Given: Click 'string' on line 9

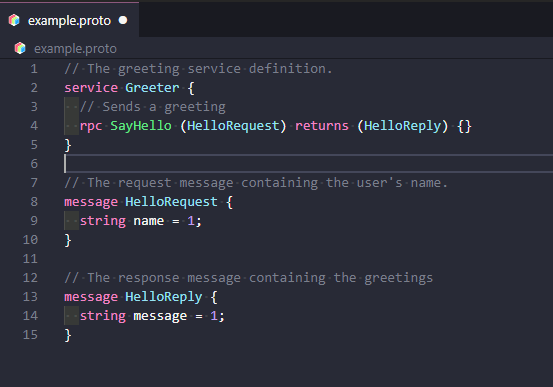Looking at the screenshot, I should point(103,221).
